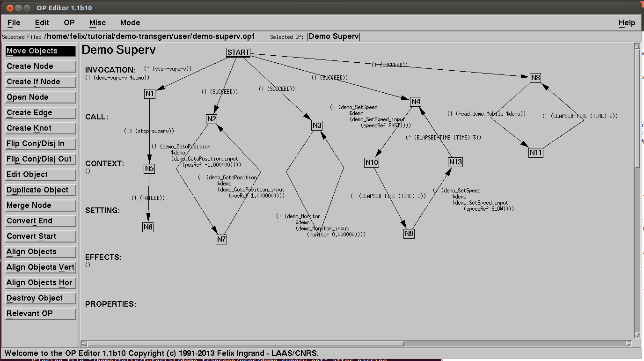
Task: Click the CONTEXT: field label
Action: (x=105, y=164)
